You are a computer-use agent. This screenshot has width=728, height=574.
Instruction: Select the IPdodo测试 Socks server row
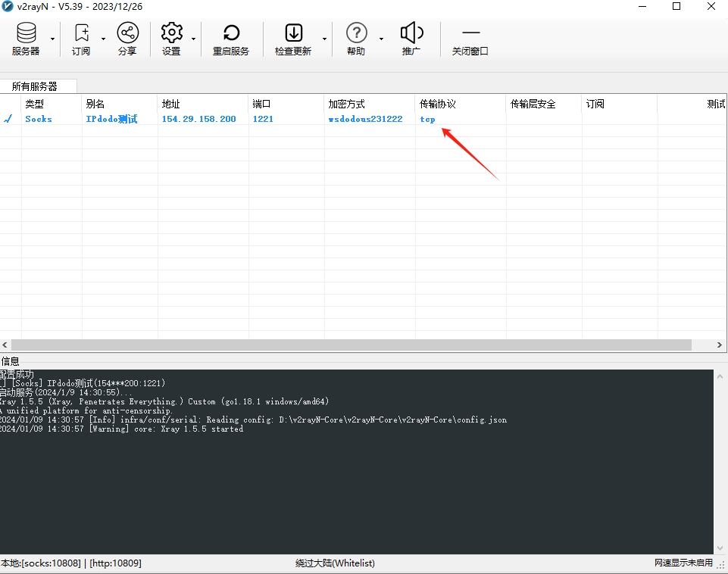111,119
